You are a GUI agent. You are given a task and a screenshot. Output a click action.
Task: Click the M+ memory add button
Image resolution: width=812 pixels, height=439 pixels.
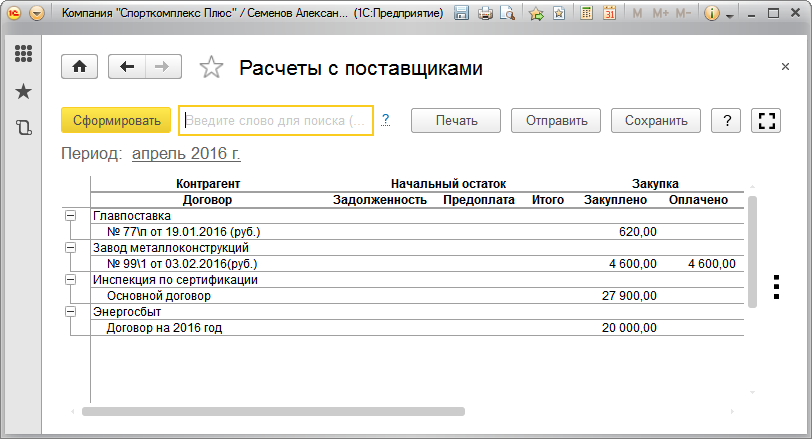[660, 13]
